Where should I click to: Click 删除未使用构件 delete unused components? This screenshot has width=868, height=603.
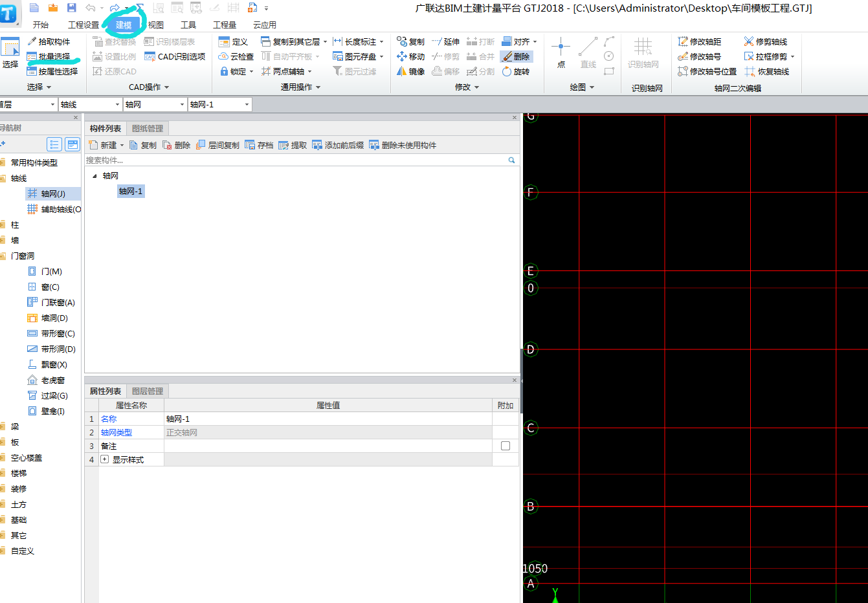point(403,145)
